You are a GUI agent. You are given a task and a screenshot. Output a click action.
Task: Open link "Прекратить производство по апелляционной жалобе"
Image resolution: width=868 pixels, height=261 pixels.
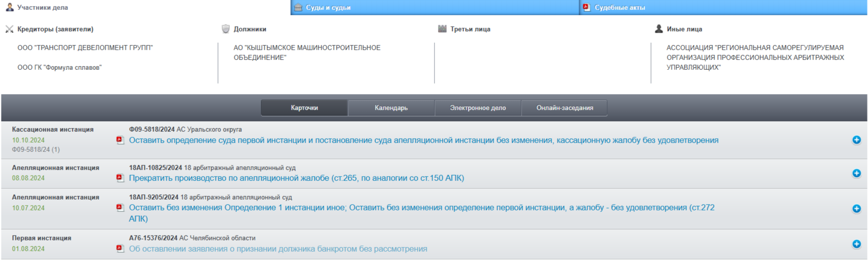coord(296,178)
